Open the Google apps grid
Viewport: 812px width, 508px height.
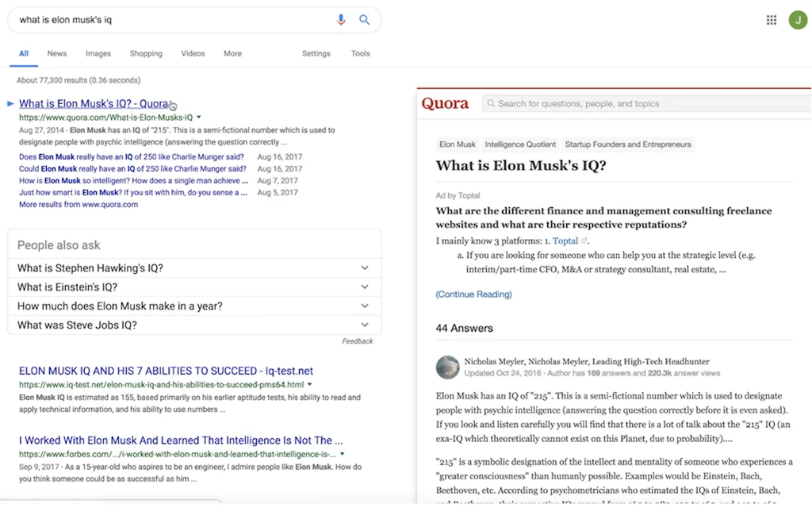772,21
